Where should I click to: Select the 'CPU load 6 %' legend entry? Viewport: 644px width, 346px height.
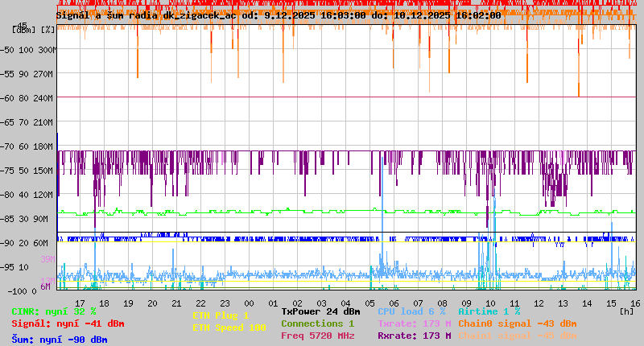coord(411,311)
